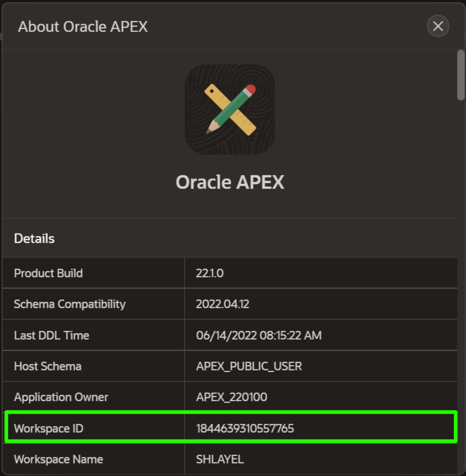The height and width of the screenshot is (476, 466).
Task: Click the dialog's vertical scrollbar thumb
Action: click(x=461, y=75)
